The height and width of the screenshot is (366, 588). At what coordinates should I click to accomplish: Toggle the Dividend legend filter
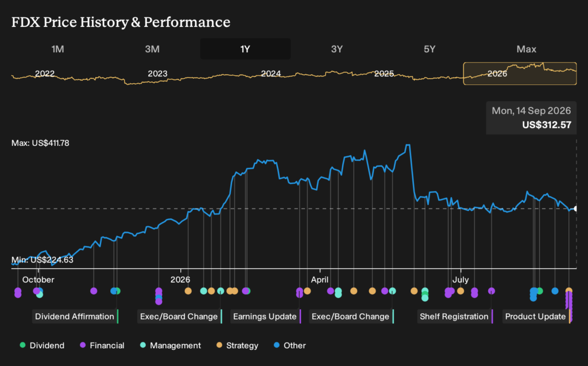42,345
